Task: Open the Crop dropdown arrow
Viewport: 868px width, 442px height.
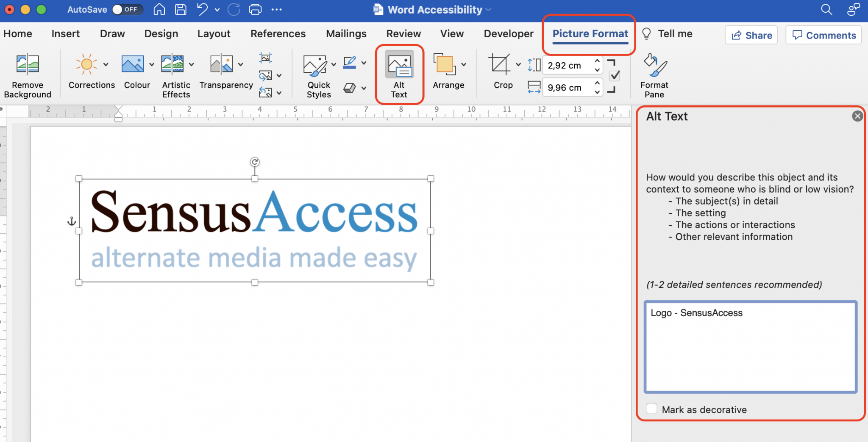Action: pos(517,64)
